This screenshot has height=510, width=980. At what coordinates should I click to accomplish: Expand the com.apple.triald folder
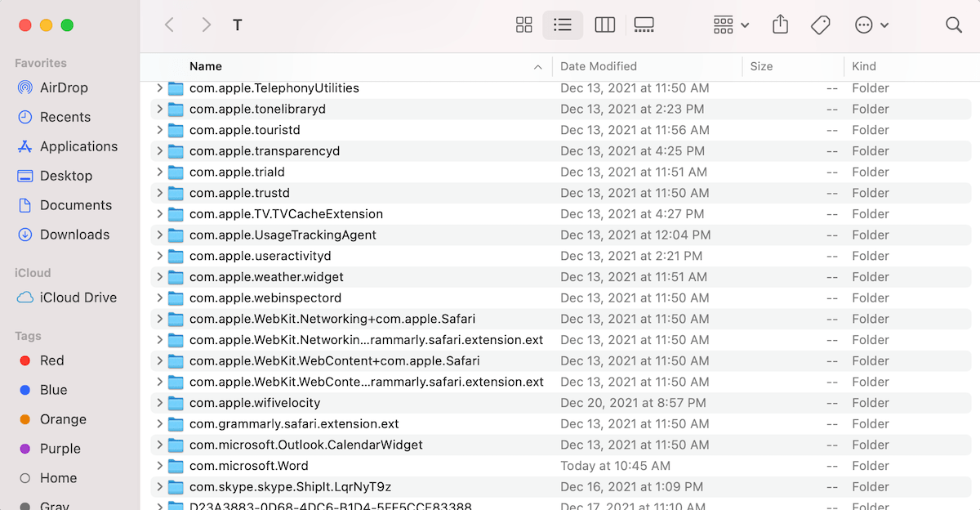(159, 172)
